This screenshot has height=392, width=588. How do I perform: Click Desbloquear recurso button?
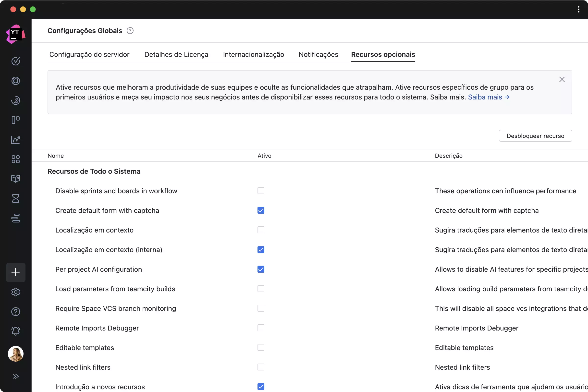[x=535, y=136]
